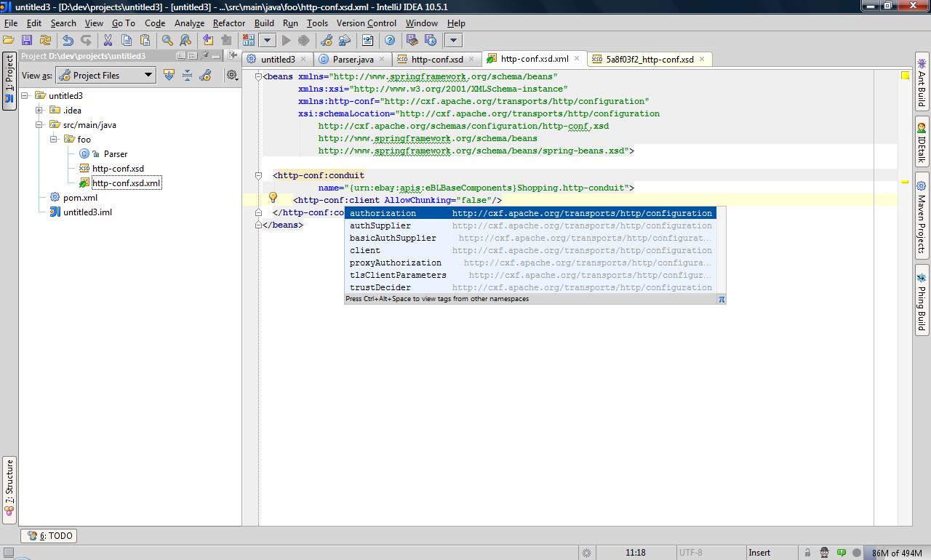The height and width of the screenshot is (560, 931).
Task: Click the Paste clipboard icon
Action: [145, 41]
